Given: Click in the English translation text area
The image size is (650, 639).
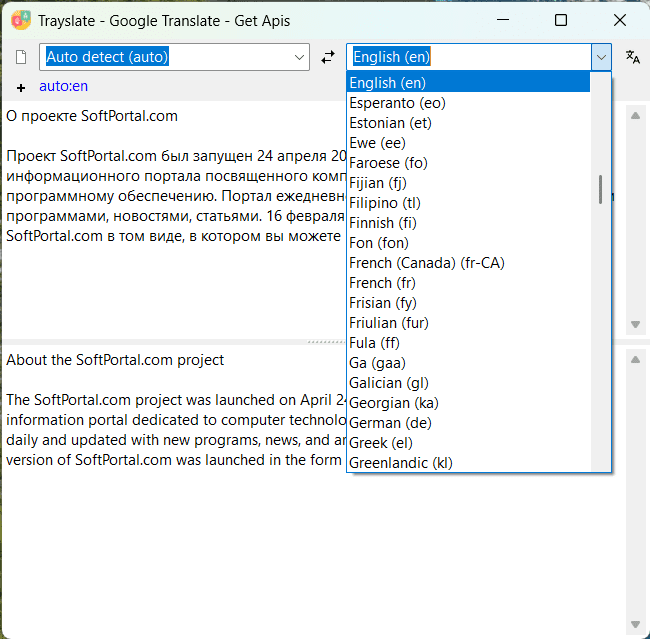Looking at the screenshot, I should [x=174, y=489].
